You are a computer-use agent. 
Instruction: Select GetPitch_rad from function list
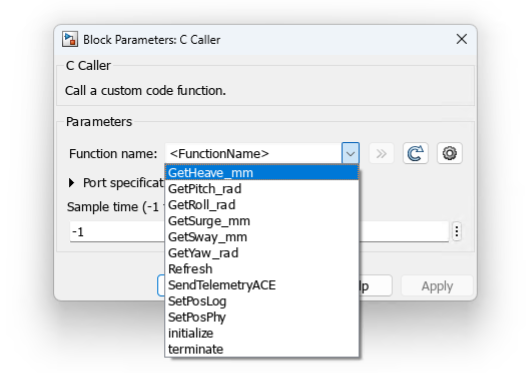click(x=262, y=189)
